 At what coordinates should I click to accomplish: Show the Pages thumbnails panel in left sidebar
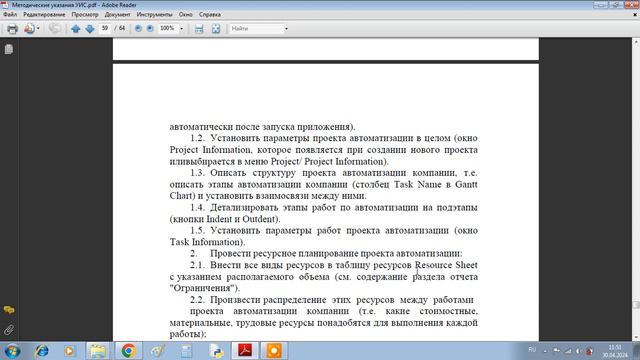9,49
